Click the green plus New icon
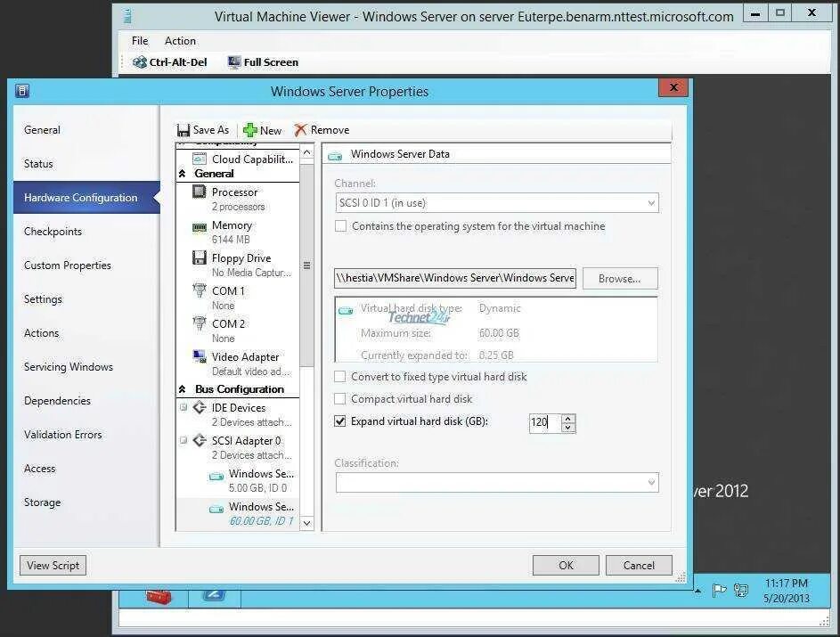Screen dimensions: 840x637 coord(249,130)
